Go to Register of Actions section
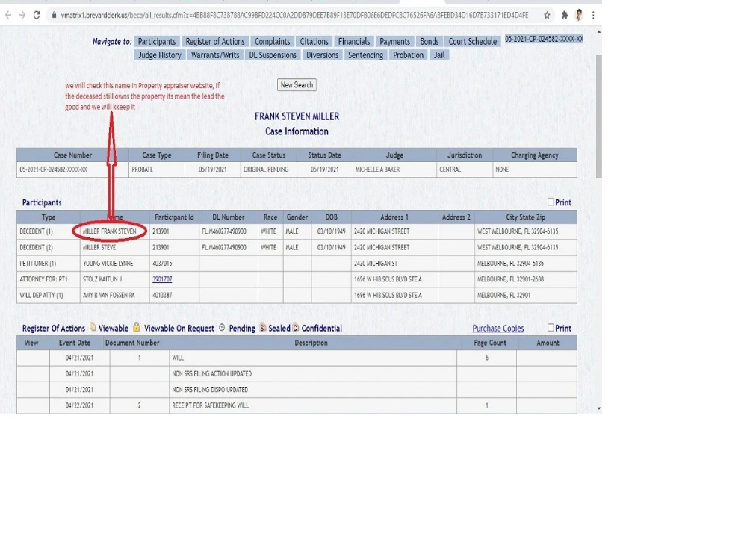 [x=215, y=41]
